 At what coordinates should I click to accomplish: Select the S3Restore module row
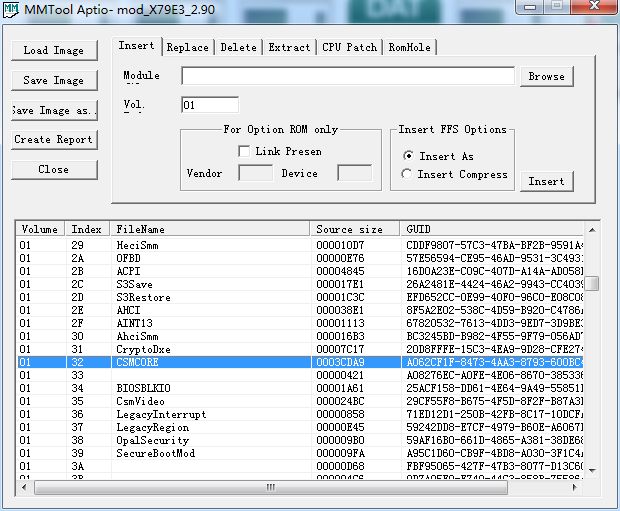pyautogui.click(x=301, y=297)
